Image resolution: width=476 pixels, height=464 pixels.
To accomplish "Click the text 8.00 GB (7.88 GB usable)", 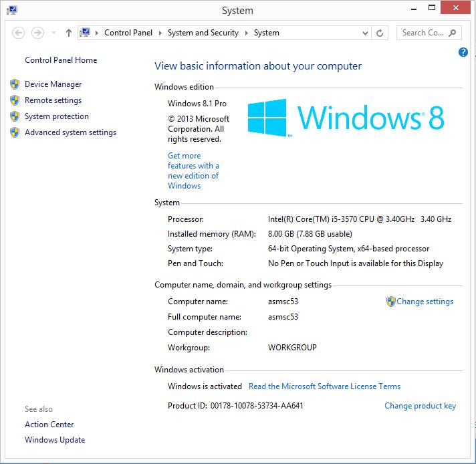I will 310,233.
